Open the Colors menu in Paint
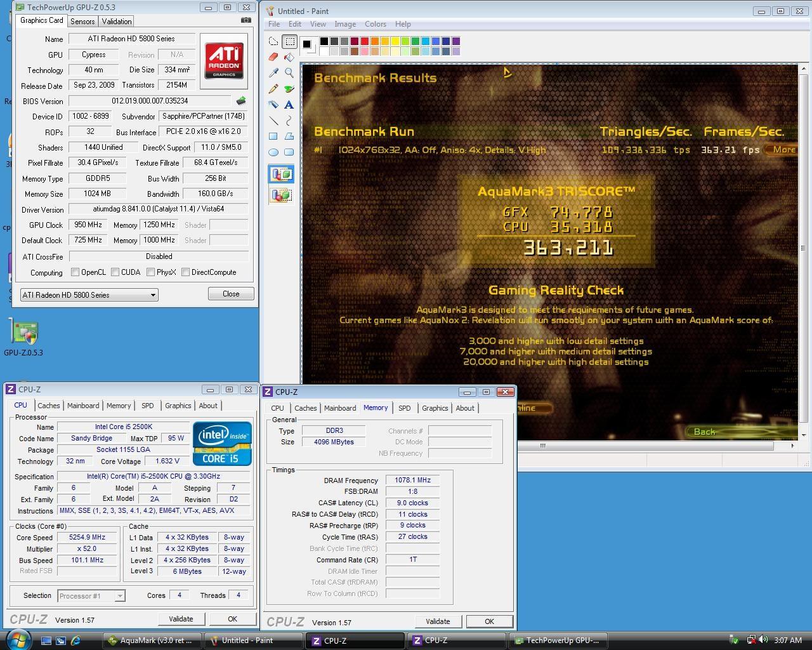The image size is (812, 650). click(375, 24)
